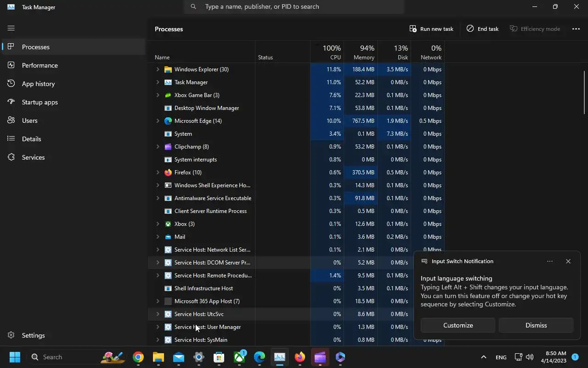Open the Performance page
The width and height of the screenshot is (588, 368).
(73, 65)
